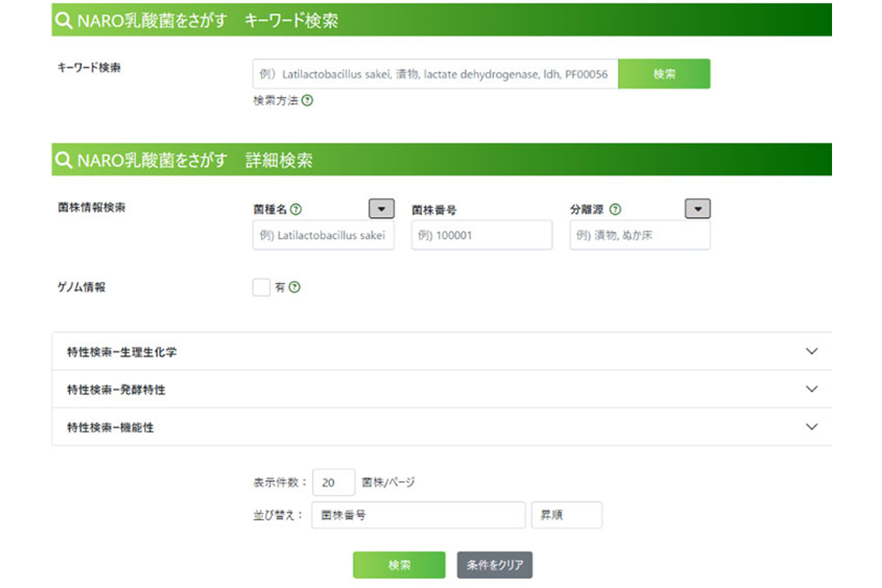Open the 菌種名 dropdown arrow

381,209
